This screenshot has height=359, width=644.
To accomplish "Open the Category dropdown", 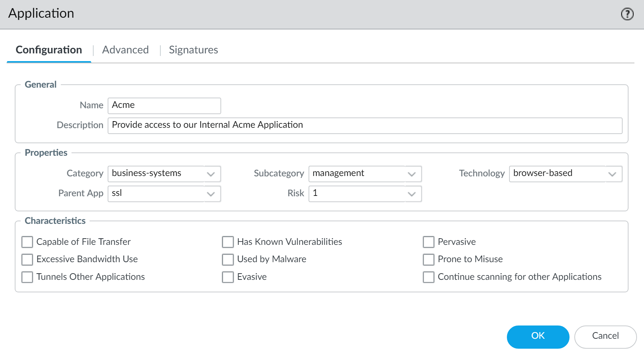I will pyautogui.click(x=211, y=174).
